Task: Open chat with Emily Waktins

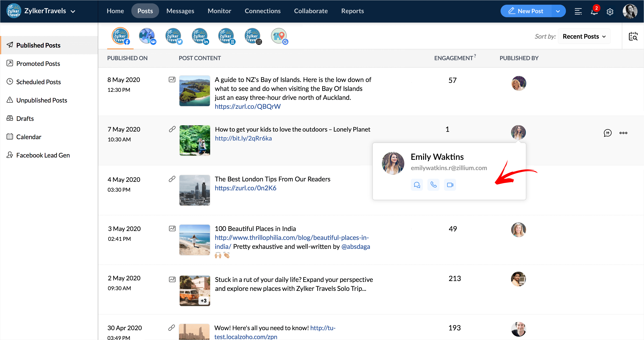Action: pyautogui.click(x=417, y=185)
